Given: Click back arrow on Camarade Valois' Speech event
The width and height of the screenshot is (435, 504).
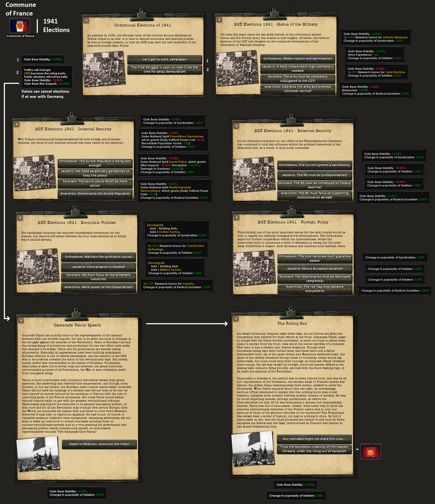Looking at the screenshot, I should pos(21,320).
